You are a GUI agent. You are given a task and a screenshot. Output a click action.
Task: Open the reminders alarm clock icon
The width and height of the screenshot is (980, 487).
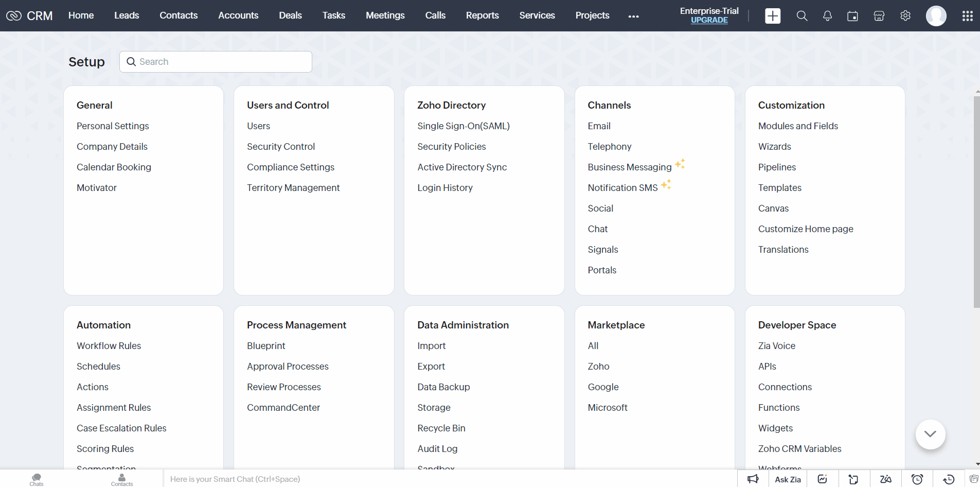click(x=917, y=479)
